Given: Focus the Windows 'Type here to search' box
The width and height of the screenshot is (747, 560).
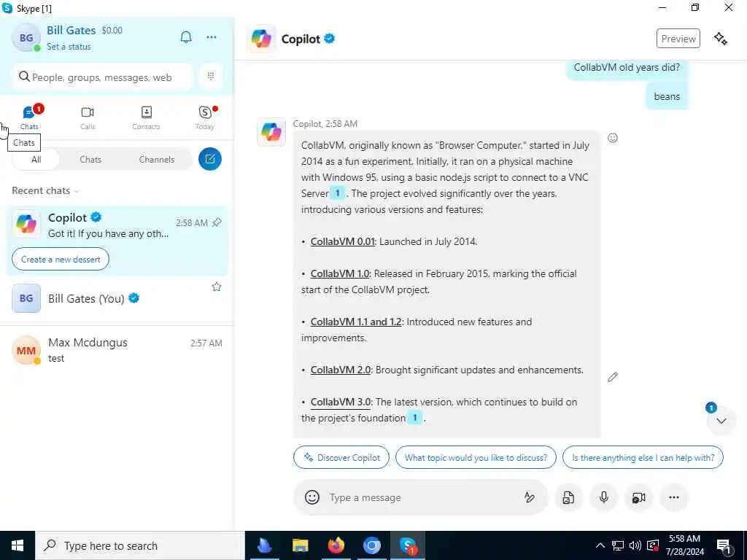Looking at the screenshot, I should pos(140,545).
